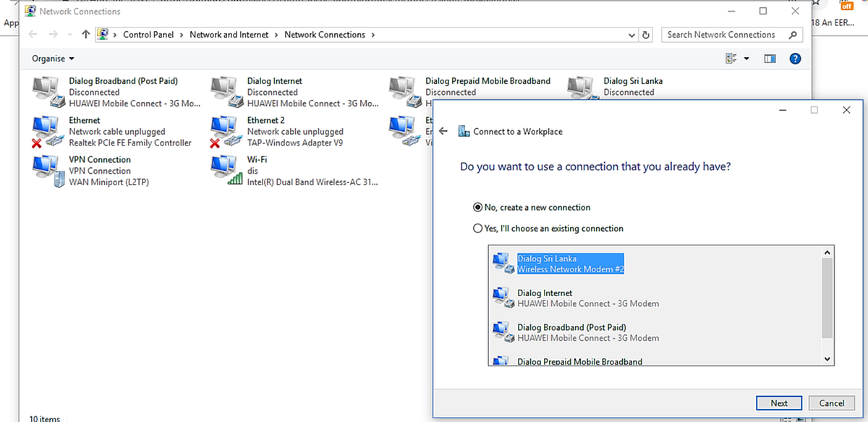Click "Wireless Network Modem #2" text in list

point(571,269)
